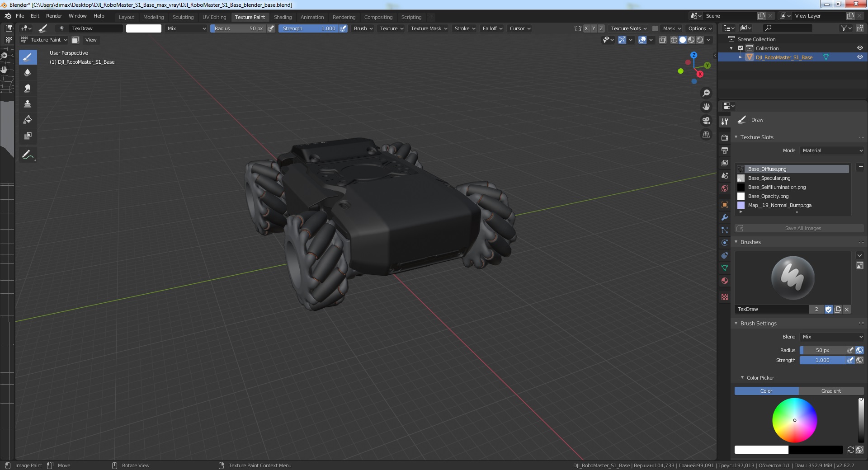Open the Cursor dropdown
Screen dimensions: 868x470
[520, 28]
